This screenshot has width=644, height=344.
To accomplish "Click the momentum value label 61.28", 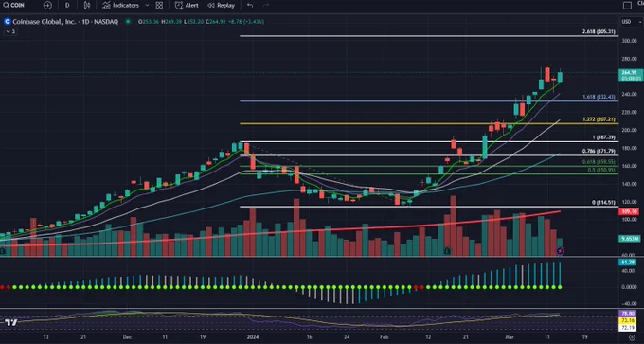I will (x=629, y=262).
